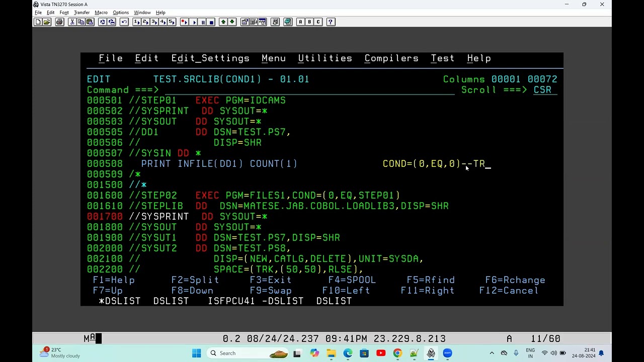Run macro 4 from the toolbar
This screenshot has width=644, height=362.
[x=163, y=22]
